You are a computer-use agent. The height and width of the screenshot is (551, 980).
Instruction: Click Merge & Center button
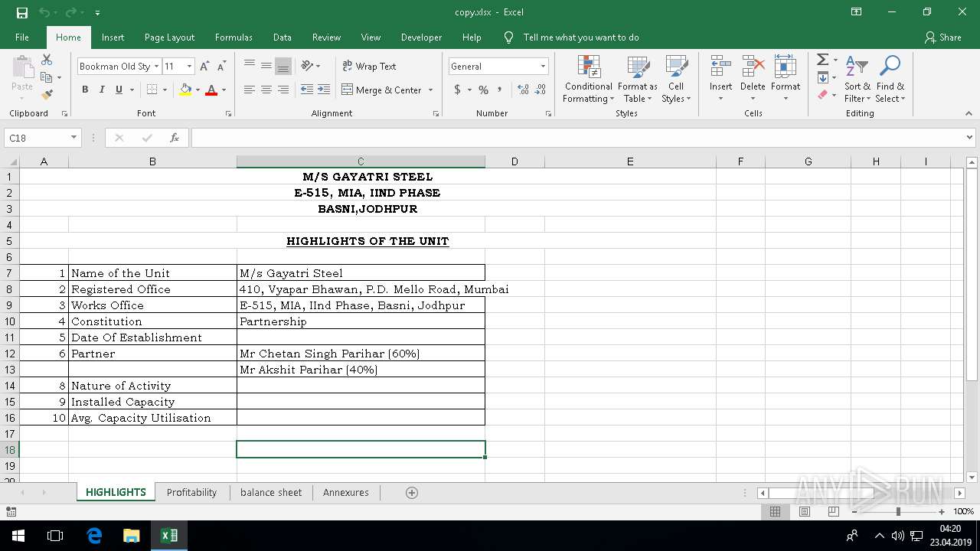(x=382, y=90)
